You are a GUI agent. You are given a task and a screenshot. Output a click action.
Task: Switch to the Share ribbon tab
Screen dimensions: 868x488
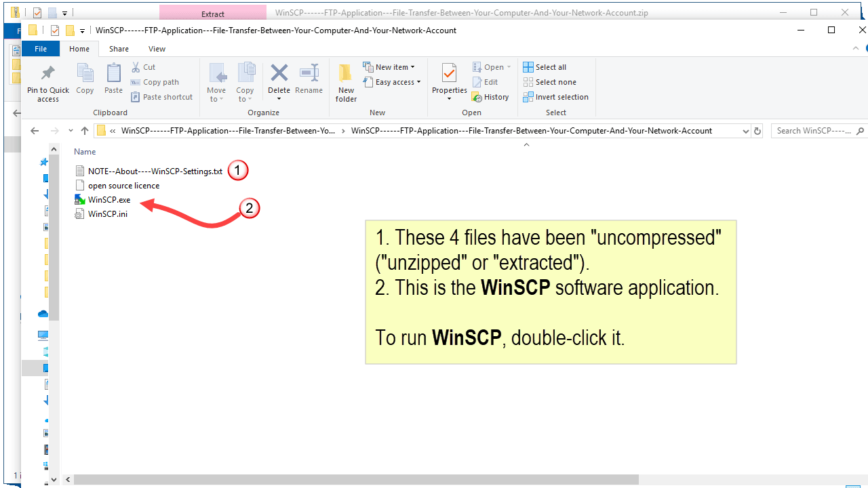coord(119,49)
